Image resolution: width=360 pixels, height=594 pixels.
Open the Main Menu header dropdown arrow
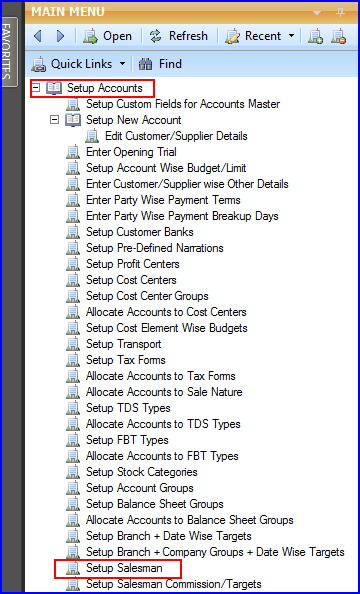[x=317, y=13]
